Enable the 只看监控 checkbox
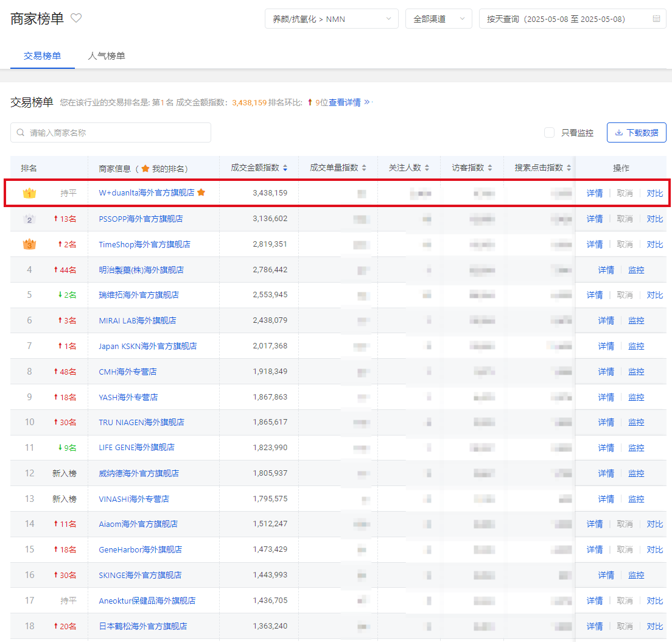The image size is (672, 642). (x=549, y=133)
